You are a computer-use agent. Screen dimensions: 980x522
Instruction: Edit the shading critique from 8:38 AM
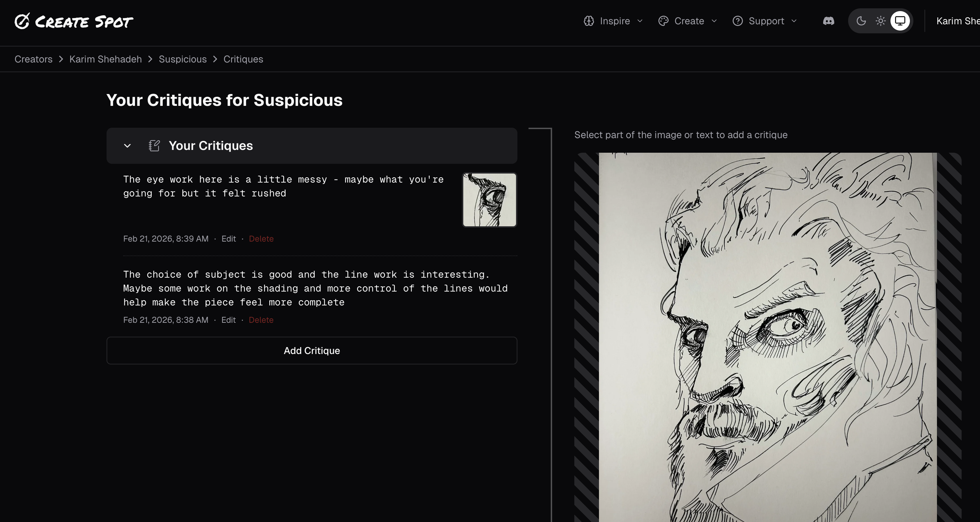[228, 320]
